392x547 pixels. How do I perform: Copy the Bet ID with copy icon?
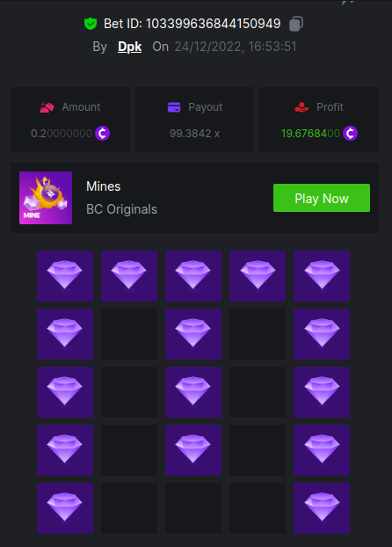296,24
